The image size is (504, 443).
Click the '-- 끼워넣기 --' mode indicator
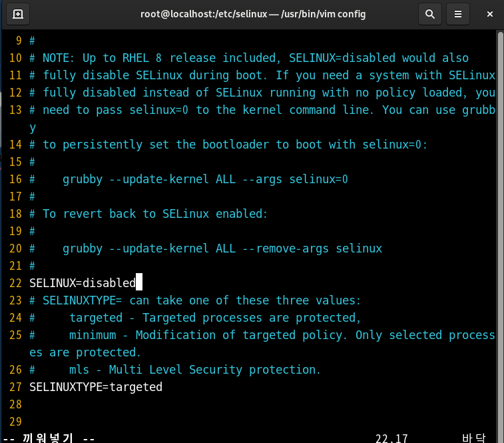click(48, 438)
